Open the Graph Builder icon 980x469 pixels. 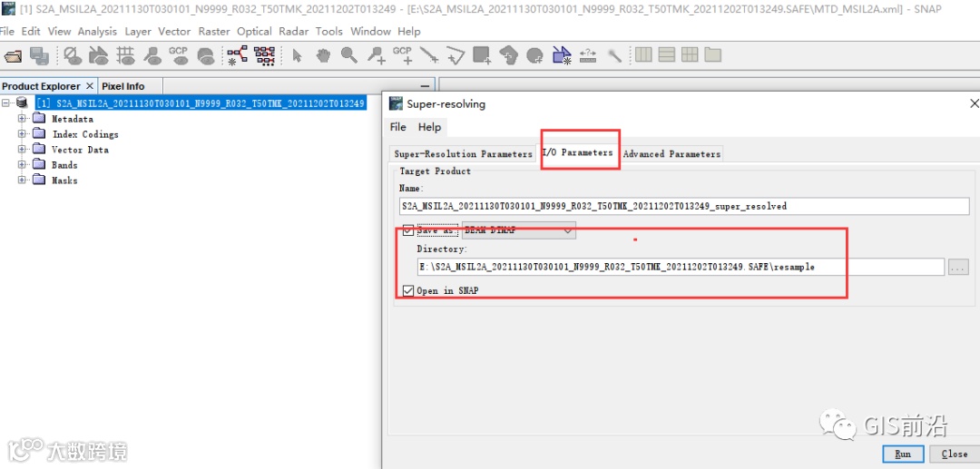point(237,55)
